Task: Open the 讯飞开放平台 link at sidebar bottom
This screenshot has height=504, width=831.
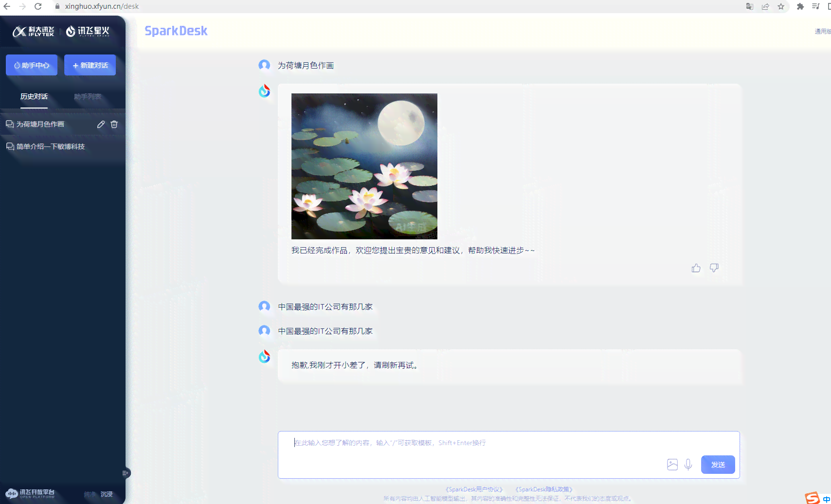Action: coord(30,494)
